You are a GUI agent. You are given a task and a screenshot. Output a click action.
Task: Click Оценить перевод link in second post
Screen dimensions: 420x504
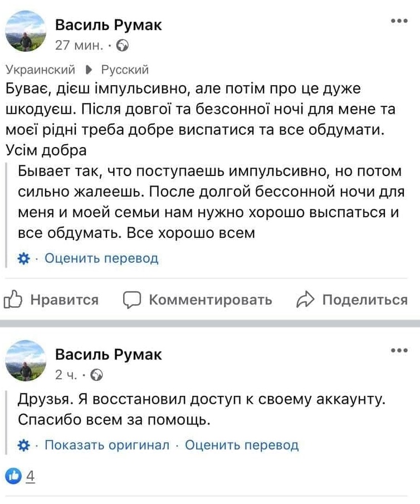242,445
